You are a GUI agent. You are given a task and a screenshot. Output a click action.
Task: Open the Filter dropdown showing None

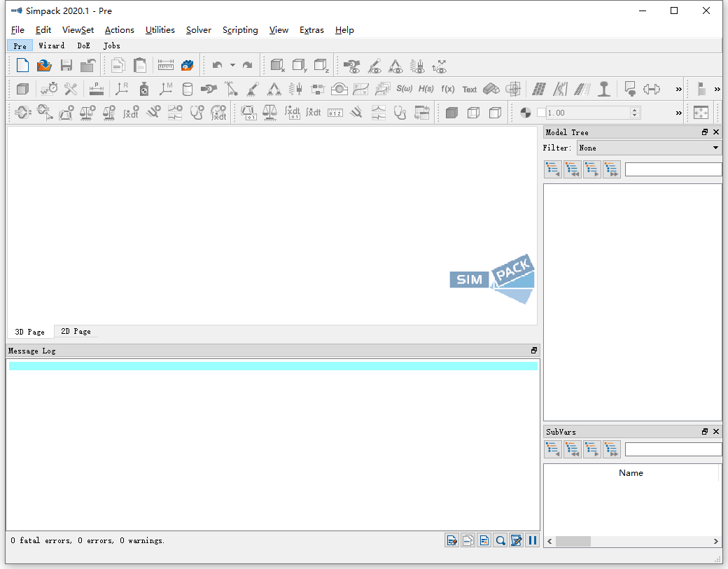(x=649, y=148)
